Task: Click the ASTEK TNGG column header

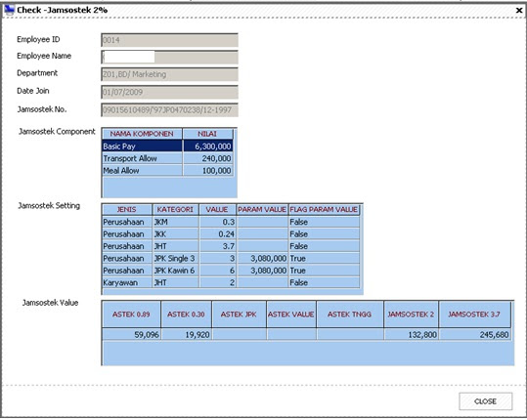Action: click(350, 315)
